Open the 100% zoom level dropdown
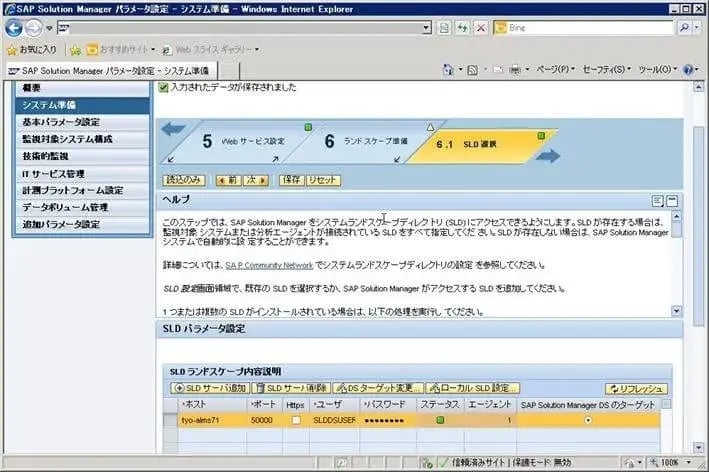 pos(689,463)
